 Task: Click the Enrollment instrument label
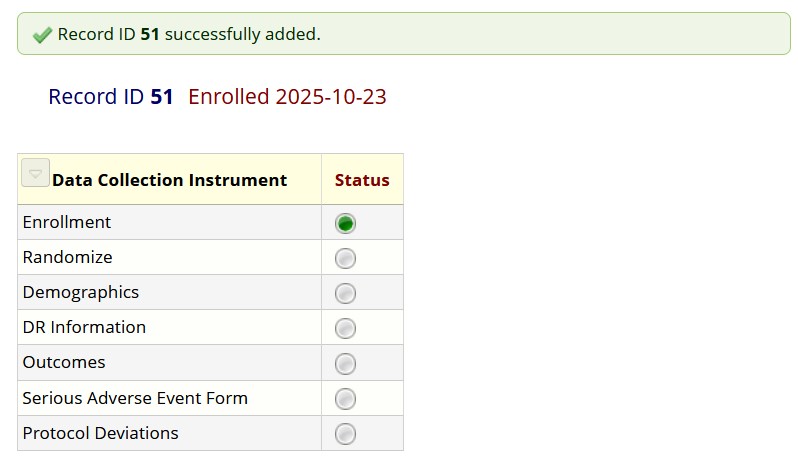pos(67,222)
